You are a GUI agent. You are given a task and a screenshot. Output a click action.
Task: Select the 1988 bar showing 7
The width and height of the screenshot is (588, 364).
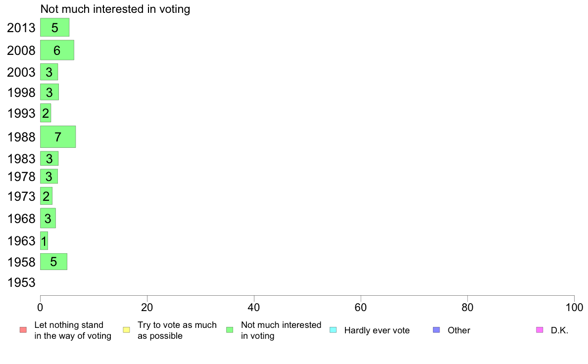pyautogui.click(x=58, y=137)
